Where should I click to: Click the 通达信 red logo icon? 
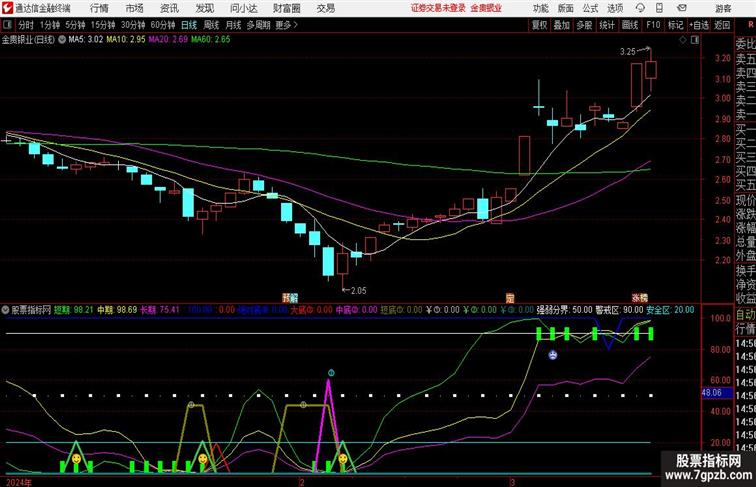coord(7,8)
